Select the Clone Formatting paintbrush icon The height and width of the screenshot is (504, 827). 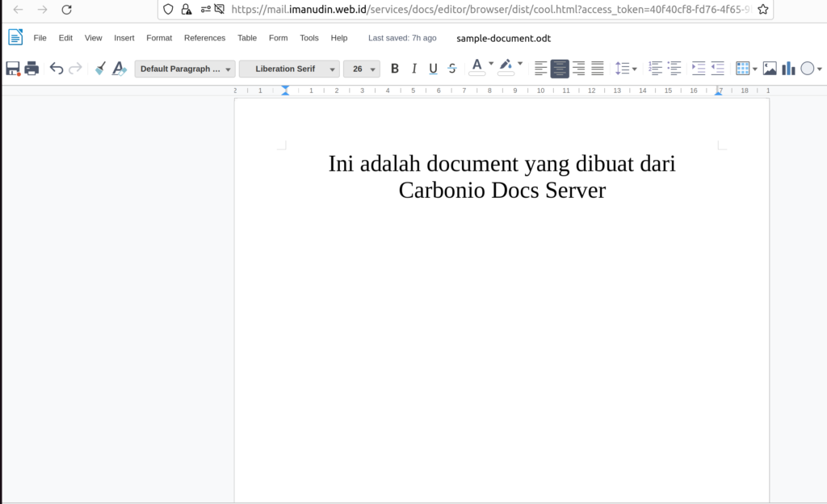click(99, 68)
